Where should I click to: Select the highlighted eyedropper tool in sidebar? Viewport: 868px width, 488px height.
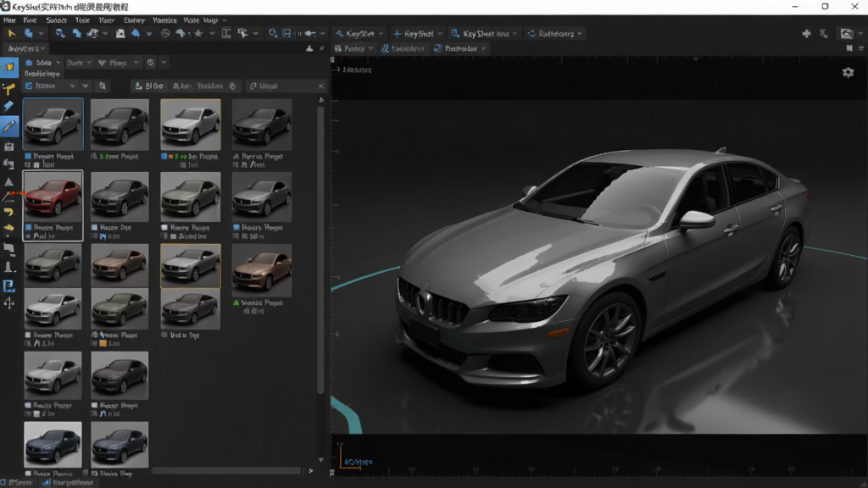[8, 127]
